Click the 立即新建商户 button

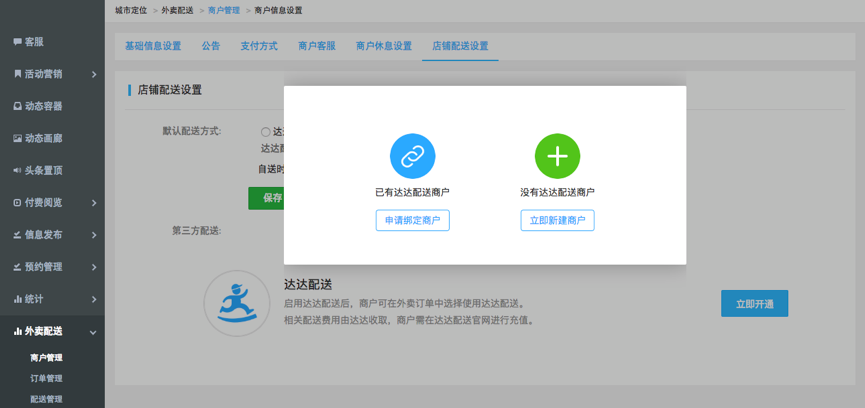557,220
